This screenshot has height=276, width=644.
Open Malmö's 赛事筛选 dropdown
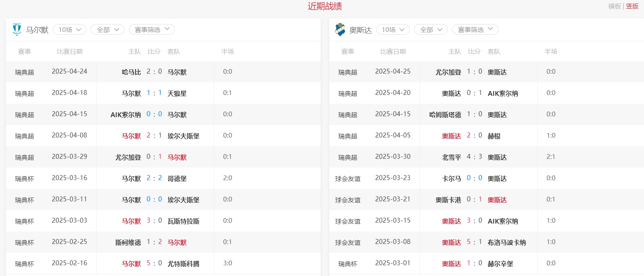[x=152, y=30]
